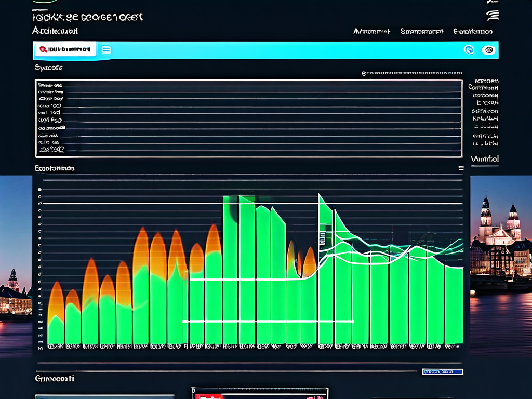Collapse the chart panel using its small header icon
Image resolution: width=532 pixels, height=399 pixels.
(x=460, y=168)
